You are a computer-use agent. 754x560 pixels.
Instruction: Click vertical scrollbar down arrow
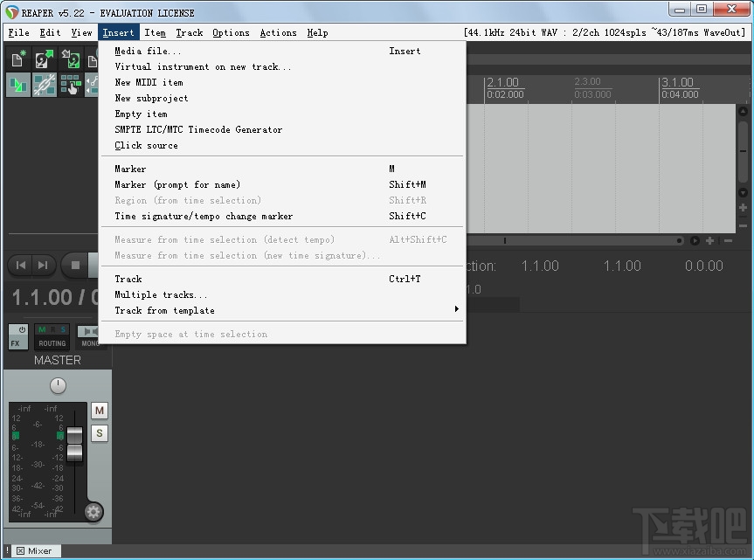(x=743, y=193)
